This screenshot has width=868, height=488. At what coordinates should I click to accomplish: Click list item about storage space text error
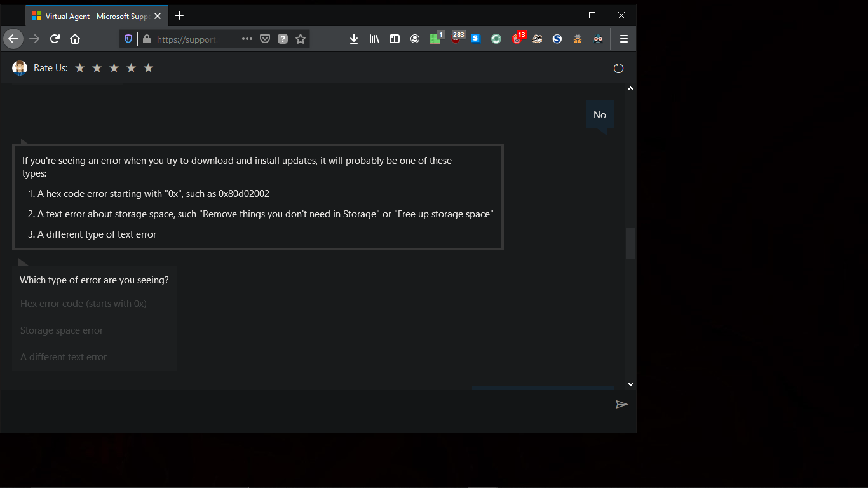[x=261, y=214]
